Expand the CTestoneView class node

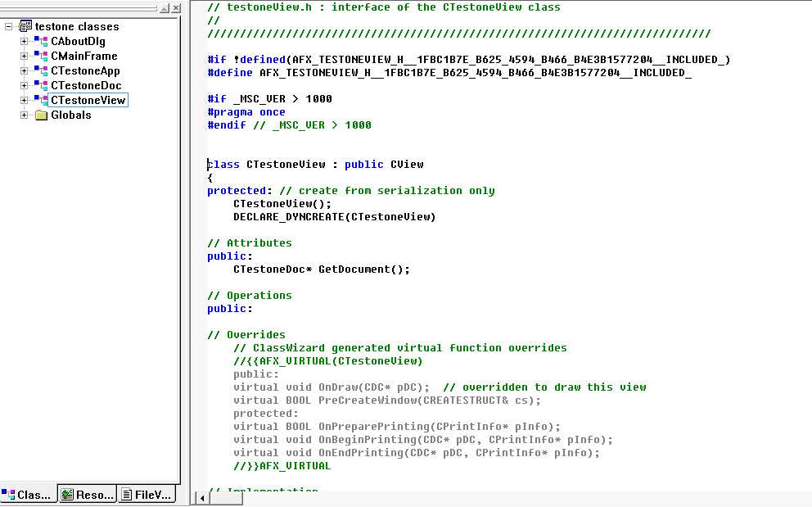coord(24,100)
